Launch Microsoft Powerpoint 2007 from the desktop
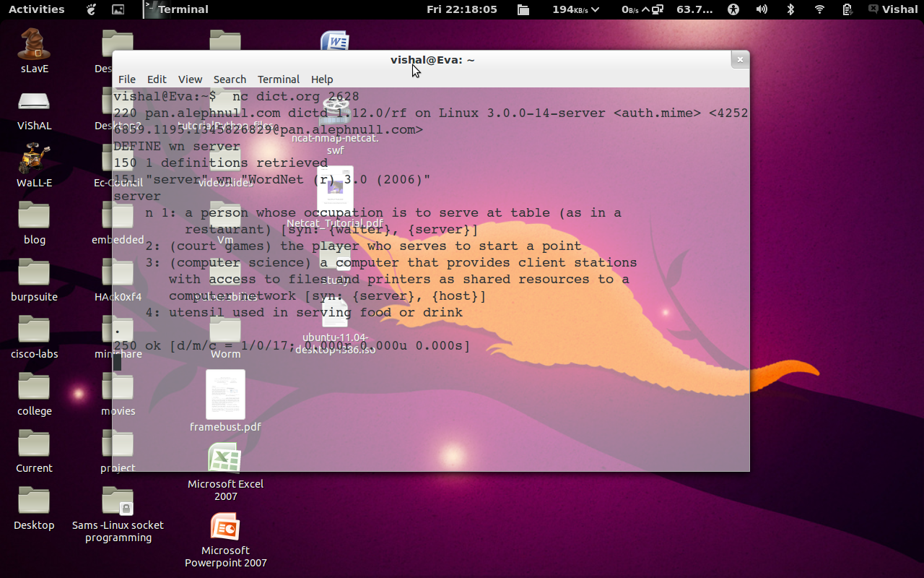Viewport: 924px width, 578px height. pos(225,526)
